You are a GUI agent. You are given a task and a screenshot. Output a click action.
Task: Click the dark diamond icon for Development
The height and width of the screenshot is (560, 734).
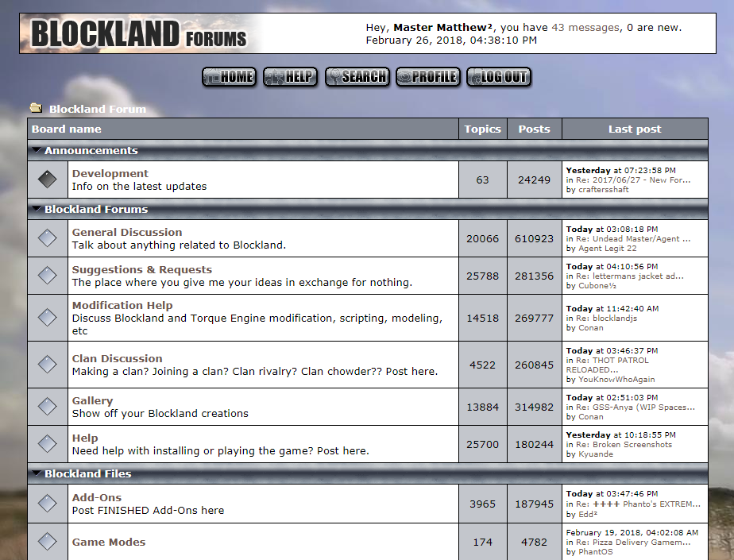48,180
